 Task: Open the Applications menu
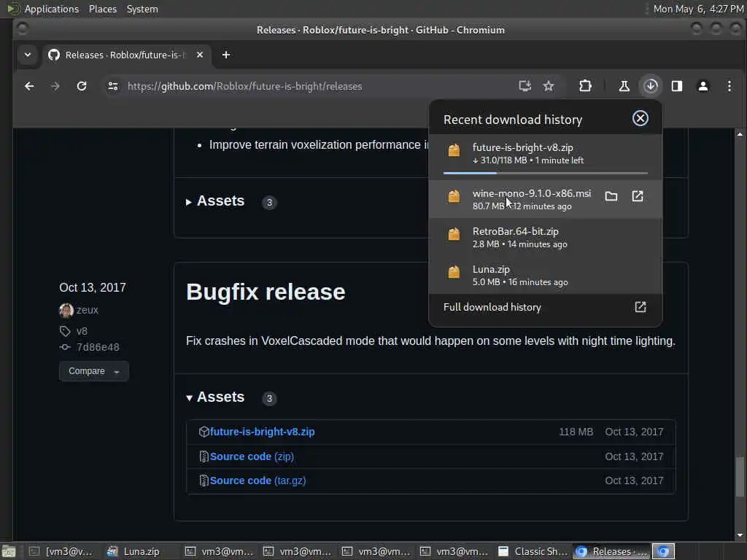point(52,9)
